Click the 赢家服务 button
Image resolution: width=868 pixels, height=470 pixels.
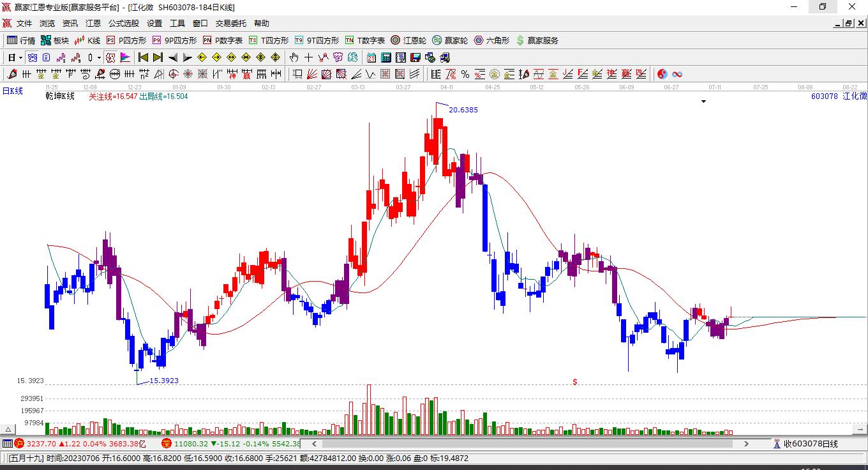pos(537,40)
